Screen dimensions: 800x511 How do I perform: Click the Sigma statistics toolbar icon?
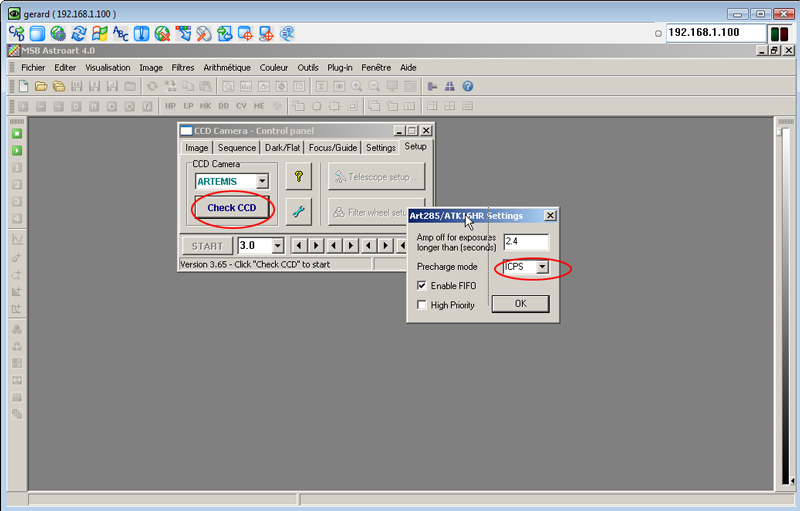pyautogui.click(x=321, y=86)
